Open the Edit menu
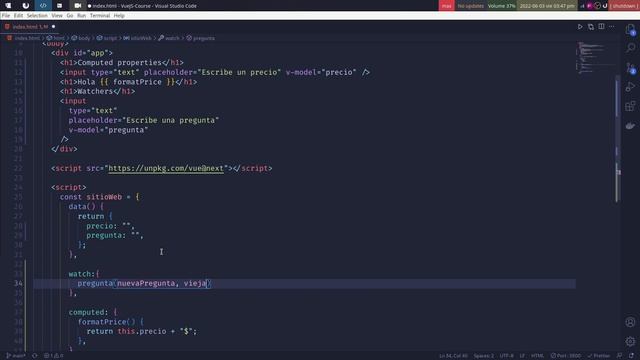 (18, 16)
